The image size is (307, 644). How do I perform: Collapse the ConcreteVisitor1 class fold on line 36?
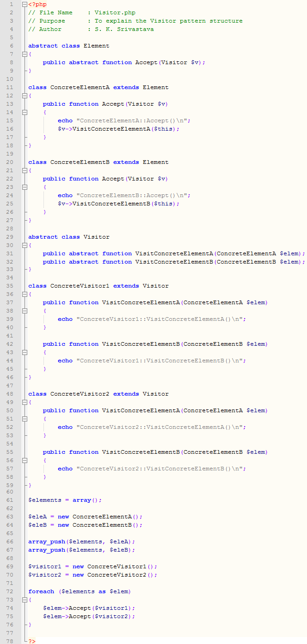click(25, 294)
